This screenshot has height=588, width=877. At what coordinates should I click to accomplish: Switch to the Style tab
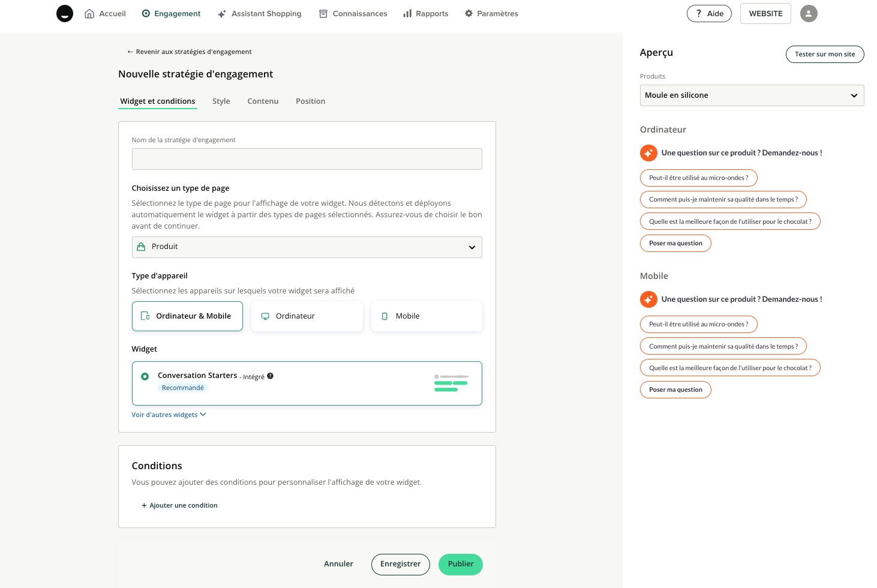[221, 101]
